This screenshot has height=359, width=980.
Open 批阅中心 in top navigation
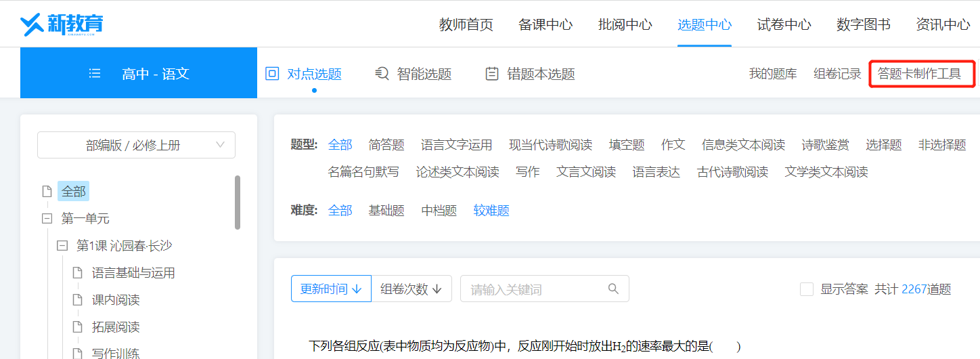point(625,25)
